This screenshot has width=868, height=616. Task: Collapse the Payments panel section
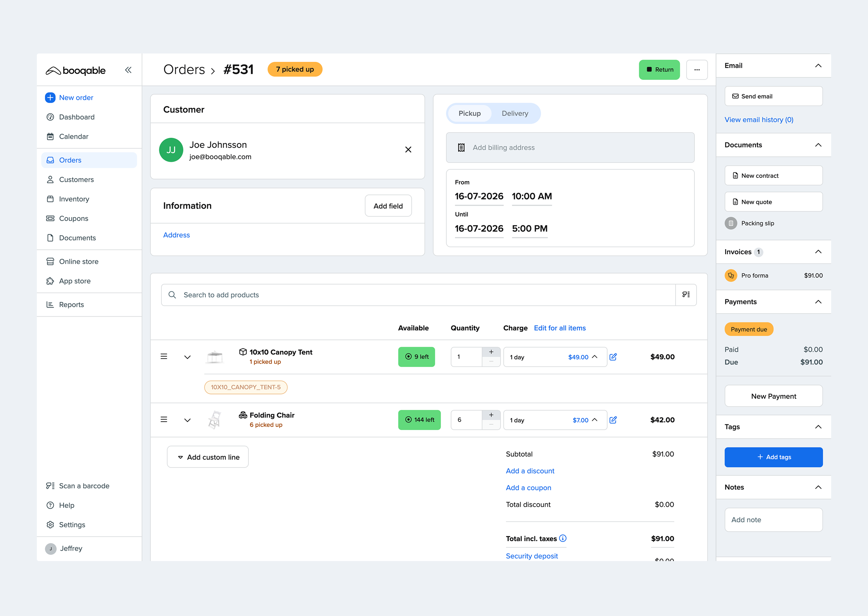click(818, 302)
